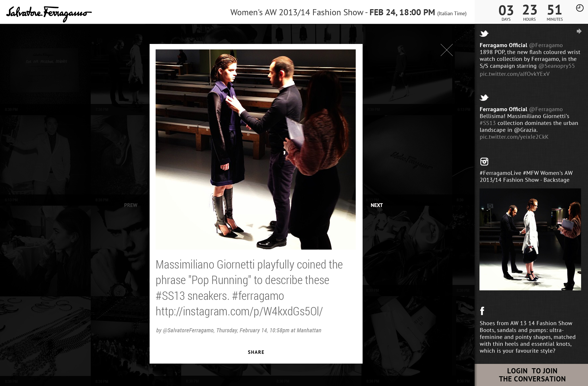Close the photo lightbox with the X
The width and height of the screenshot is (588, 386).
[x=446, y=50]
